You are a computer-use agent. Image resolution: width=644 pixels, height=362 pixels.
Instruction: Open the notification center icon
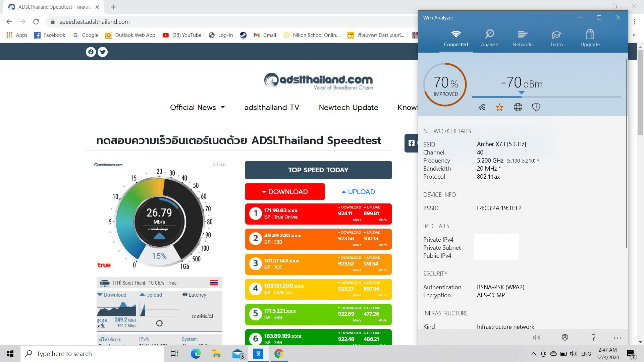[x=631, y=354]
